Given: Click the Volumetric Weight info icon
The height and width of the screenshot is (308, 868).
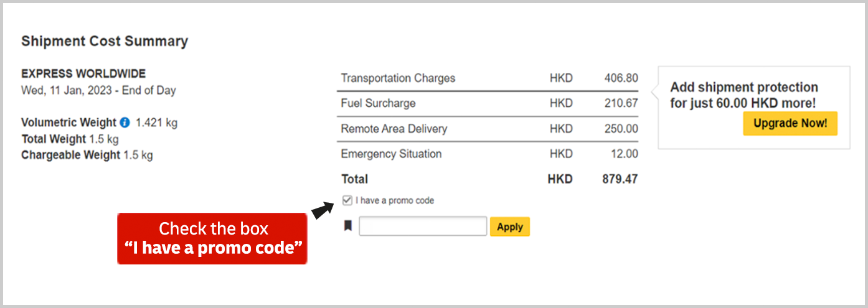Looking at the screenshot, I should (125, 123).
